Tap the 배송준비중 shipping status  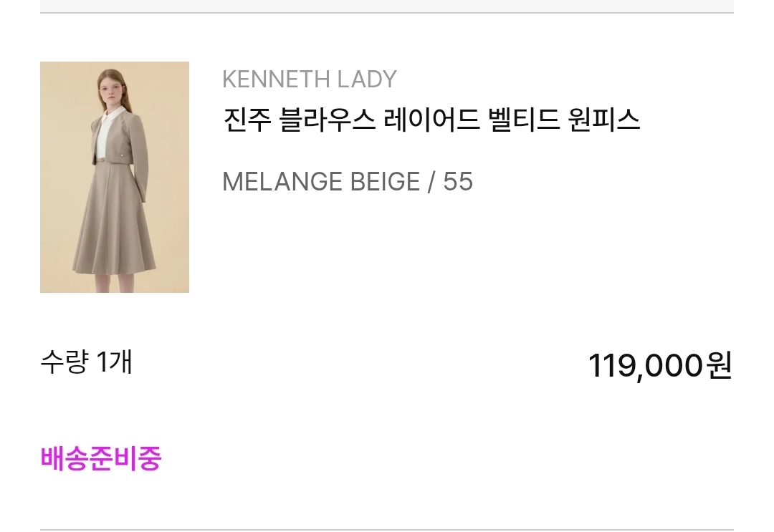pyautogui.click(x=101, y=458)
